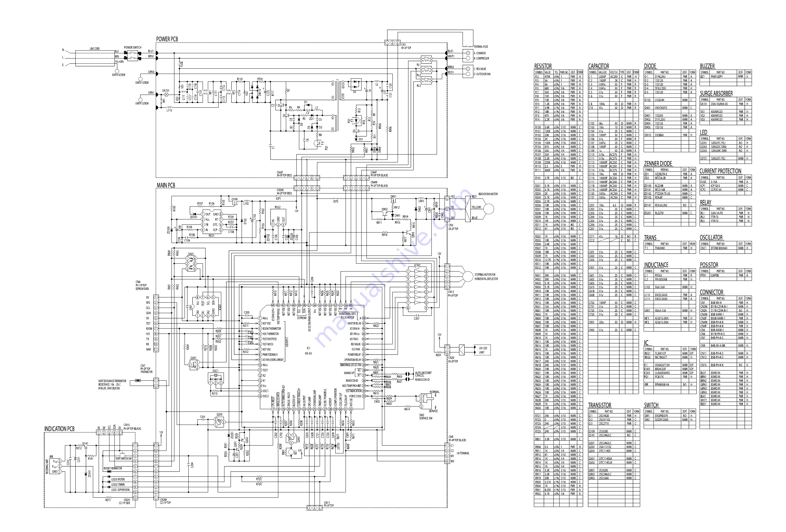
Task: Click the RECEIVING UNIT label
Action: tap(47, 467)
